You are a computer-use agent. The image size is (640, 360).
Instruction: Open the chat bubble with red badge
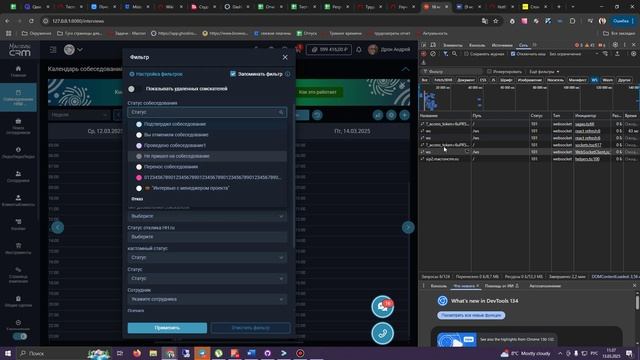(x=382, y=307)
